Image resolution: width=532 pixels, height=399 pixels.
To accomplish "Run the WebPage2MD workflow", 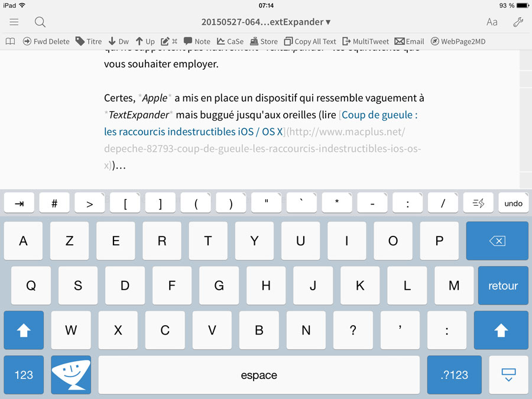I will (458, 41).
